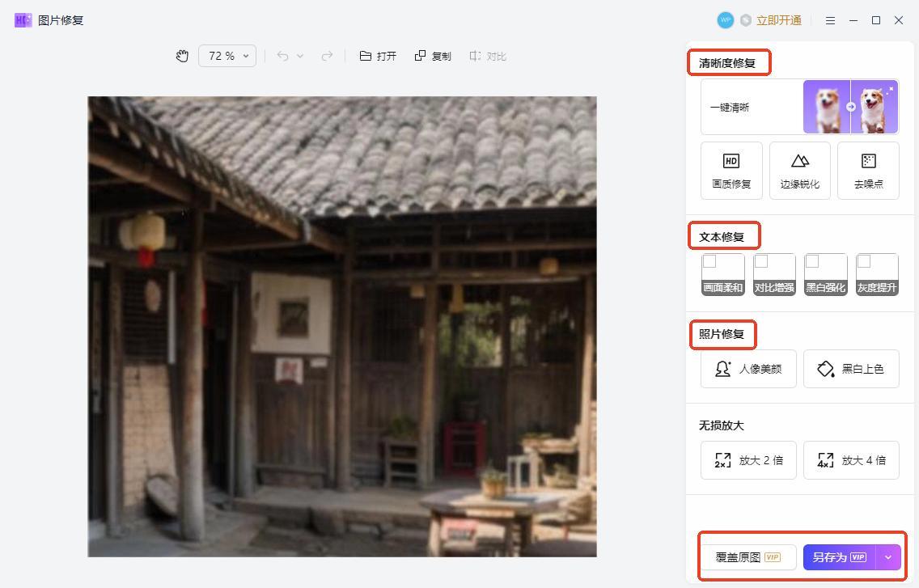The image size is (919, 588).
Task: Click the redo arrow icon
Action: click(x=327, y=56)
